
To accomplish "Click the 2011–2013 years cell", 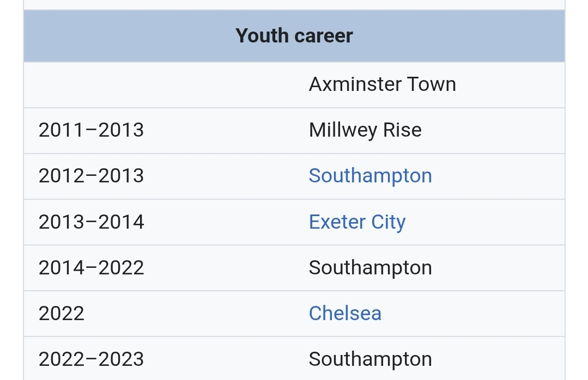I will coord(91,130).
